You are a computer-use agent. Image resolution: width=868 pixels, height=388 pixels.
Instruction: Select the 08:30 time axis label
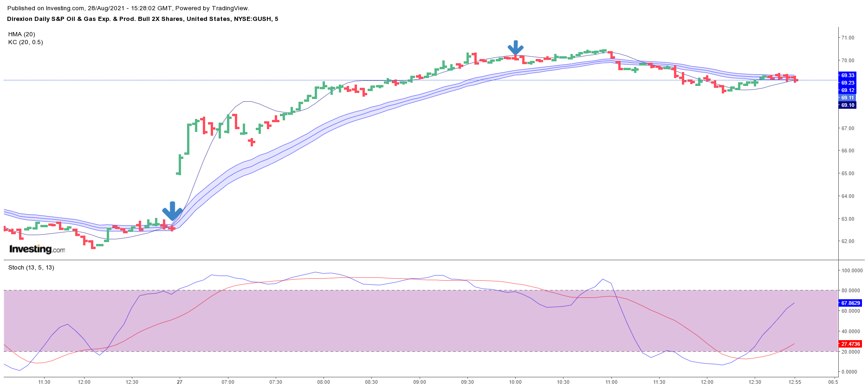(371, 382)
